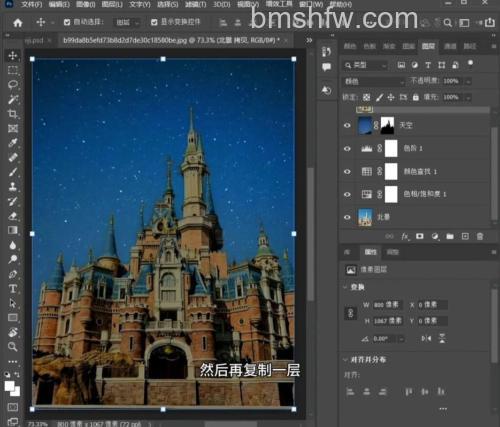Open the auto-select 图层 dropdown
Screen dimensions: 500x427
point(127,23)
